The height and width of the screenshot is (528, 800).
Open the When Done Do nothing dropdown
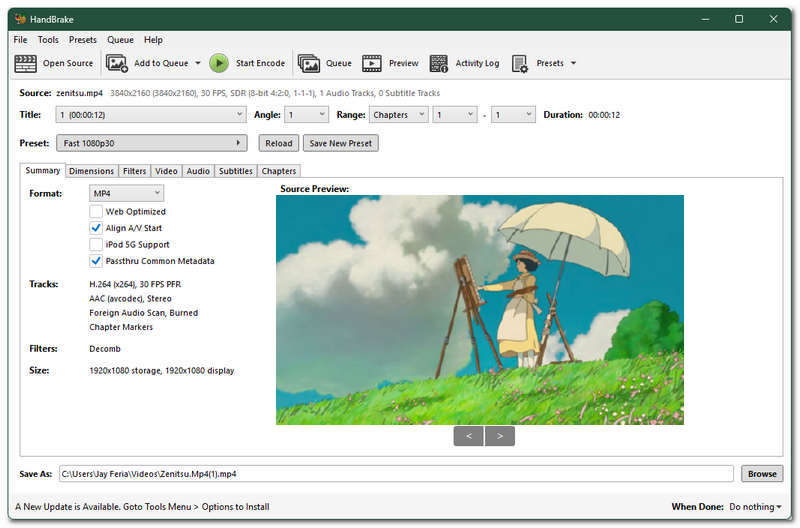(x=755, y=507)
